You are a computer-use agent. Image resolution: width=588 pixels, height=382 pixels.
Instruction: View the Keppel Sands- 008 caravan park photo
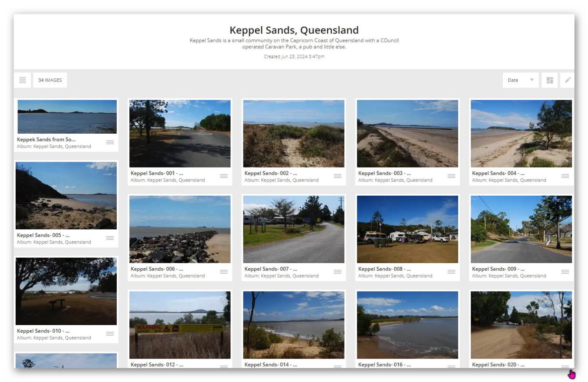point(407,229)
